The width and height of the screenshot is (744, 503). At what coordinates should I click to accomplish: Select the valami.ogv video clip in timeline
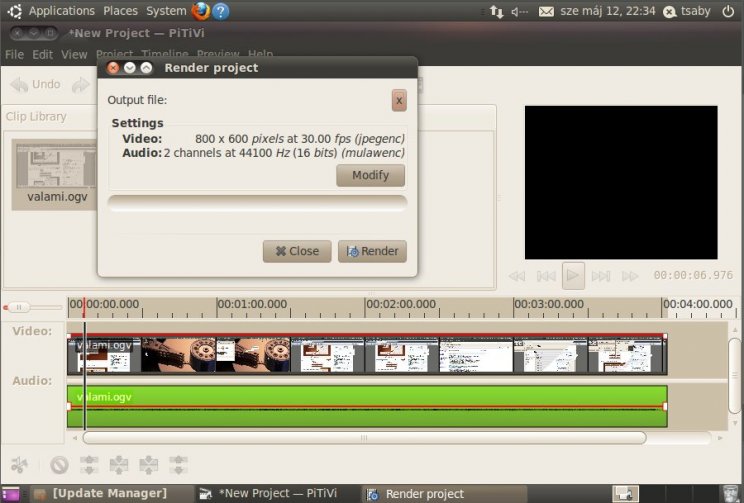pyautogui.click(x=367, y=355)
